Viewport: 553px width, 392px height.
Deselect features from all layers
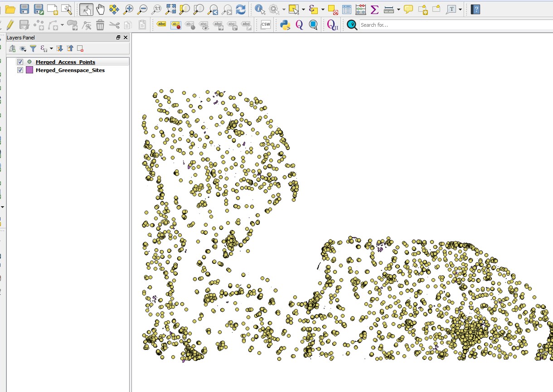point(333,9)
